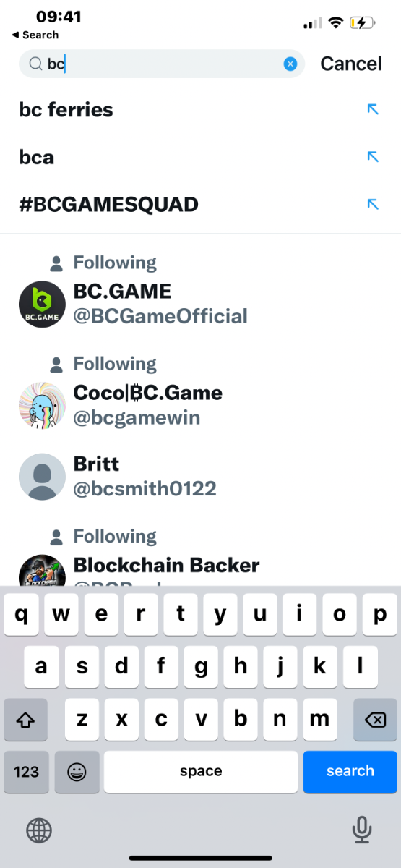Fill #BCGAMESQUAD suggestion using its arrow icon

[373, 204]
